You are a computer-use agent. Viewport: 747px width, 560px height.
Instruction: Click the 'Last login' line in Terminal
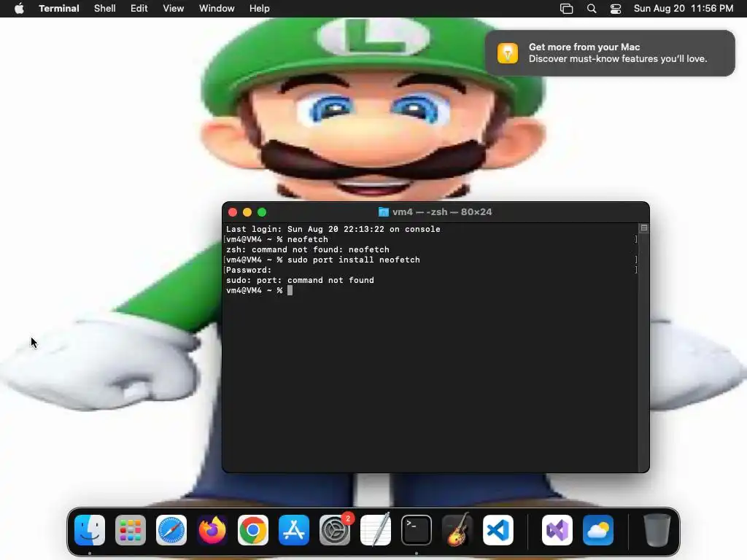[x=333, y=229]
